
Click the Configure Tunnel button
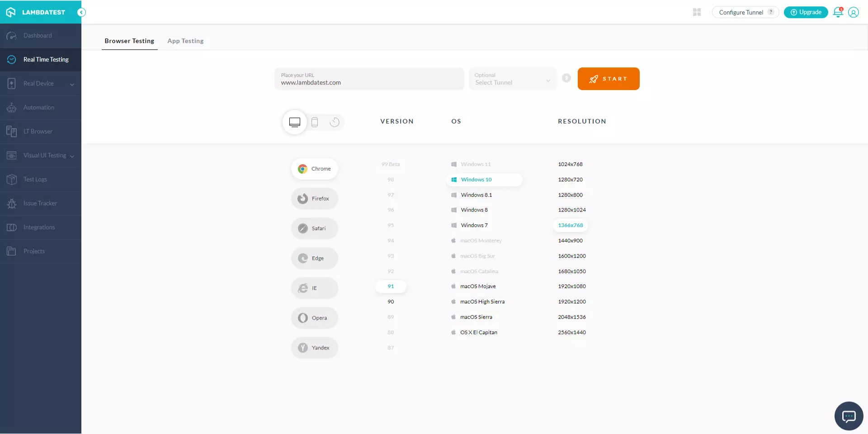coord(741,12)
